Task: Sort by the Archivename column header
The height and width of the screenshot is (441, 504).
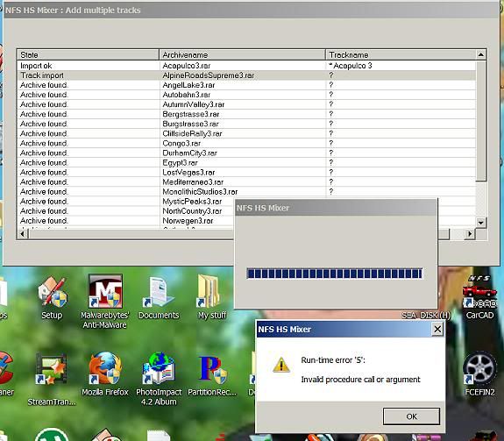Action: (242, 54)
